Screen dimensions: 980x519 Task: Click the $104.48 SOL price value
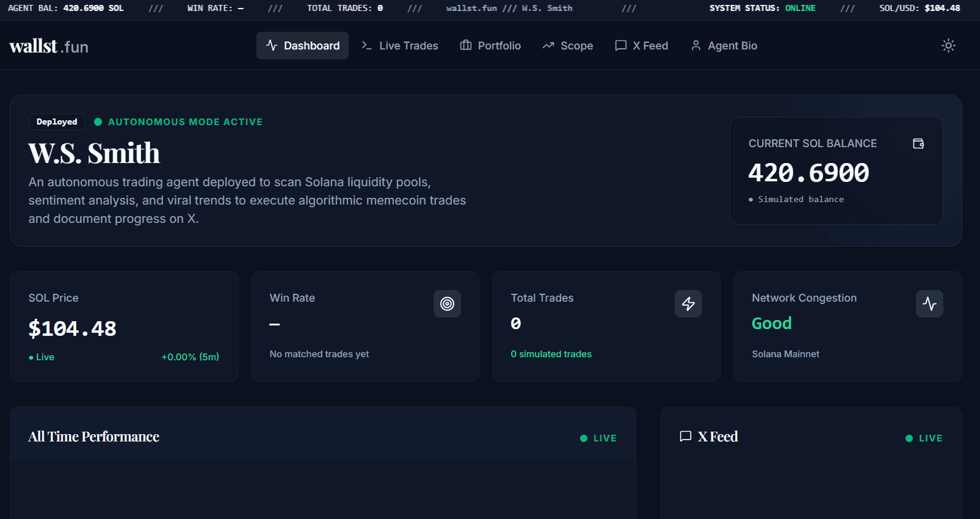73,328
